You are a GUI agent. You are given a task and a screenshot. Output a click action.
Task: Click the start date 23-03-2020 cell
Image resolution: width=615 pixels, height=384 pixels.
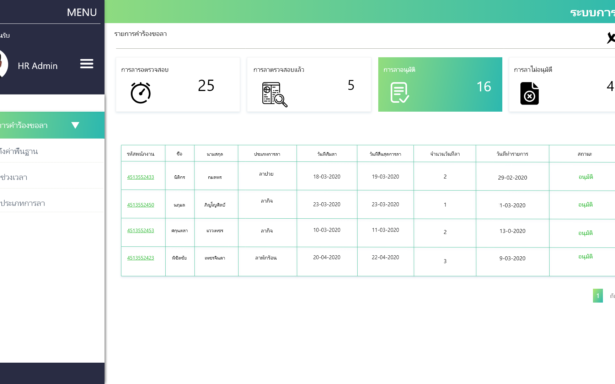click(x=327, y=204)
